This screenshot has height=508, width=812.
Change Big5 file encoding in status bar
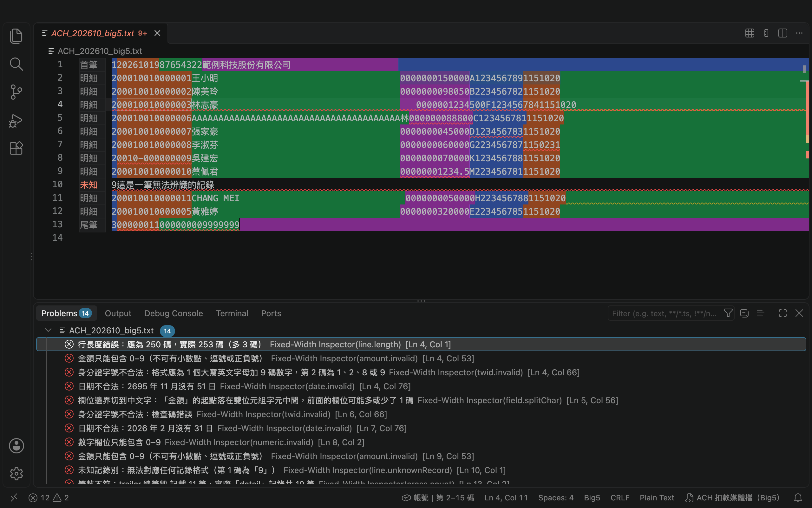(x=592, y=498)
